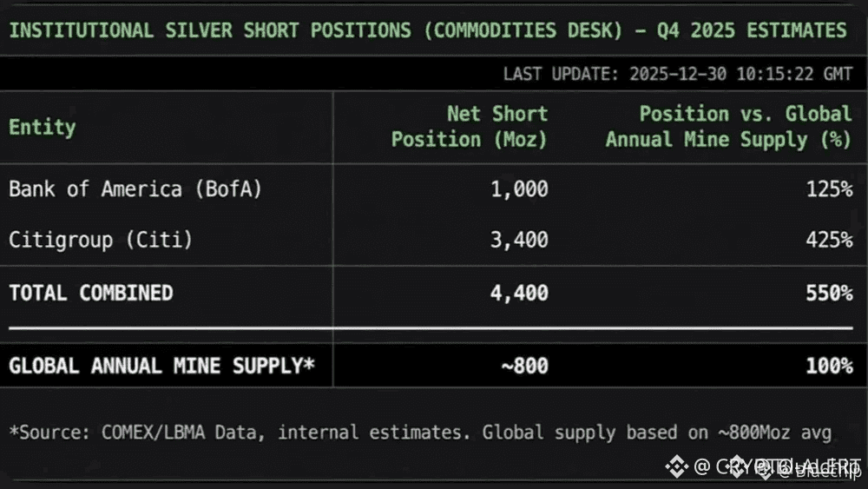
Task: Select the Entity column header
Action: click(43, 127)
